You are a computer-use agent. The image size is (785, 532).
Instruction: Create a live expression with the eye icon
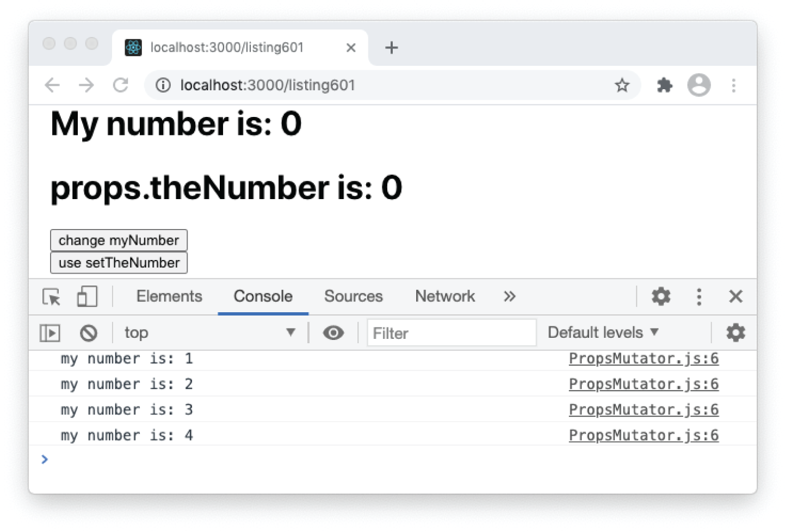pyautogui.click(x=333, y=332)
